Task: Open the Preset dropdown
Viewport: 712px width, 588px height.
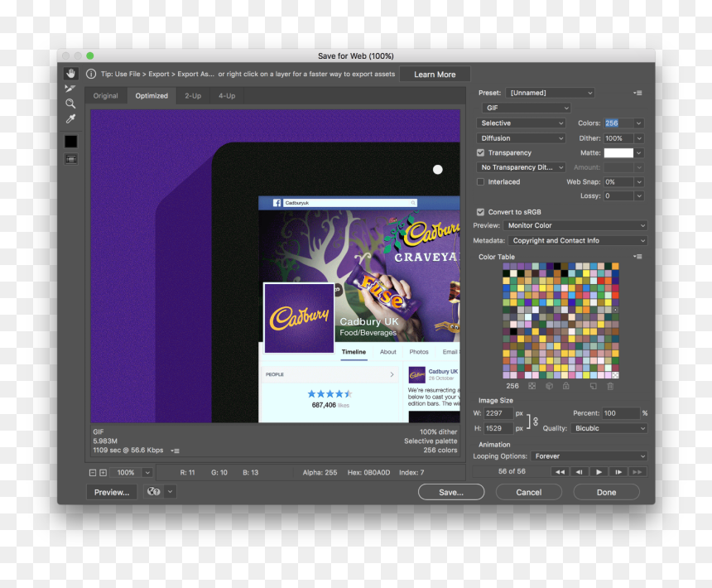Action: click(x=550, y=93)
